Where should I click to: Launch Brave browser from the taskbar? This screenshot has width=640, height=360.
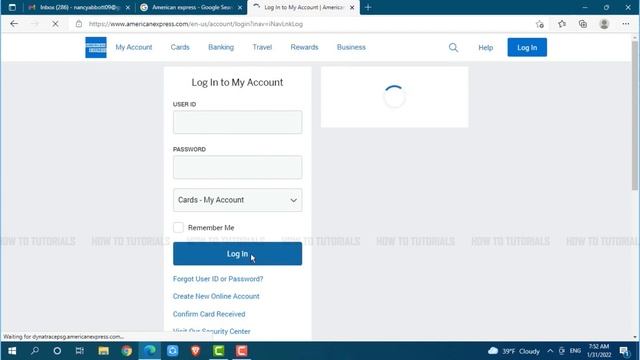(196, 351)
